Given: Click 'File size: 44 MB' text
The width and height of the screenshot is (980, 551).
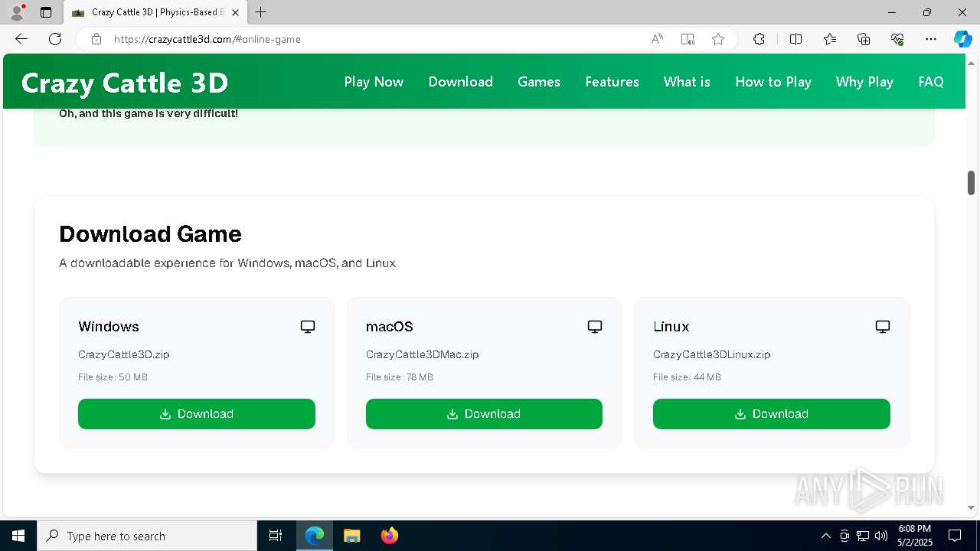Looking at the screenshot, I should tap(687, 377).
